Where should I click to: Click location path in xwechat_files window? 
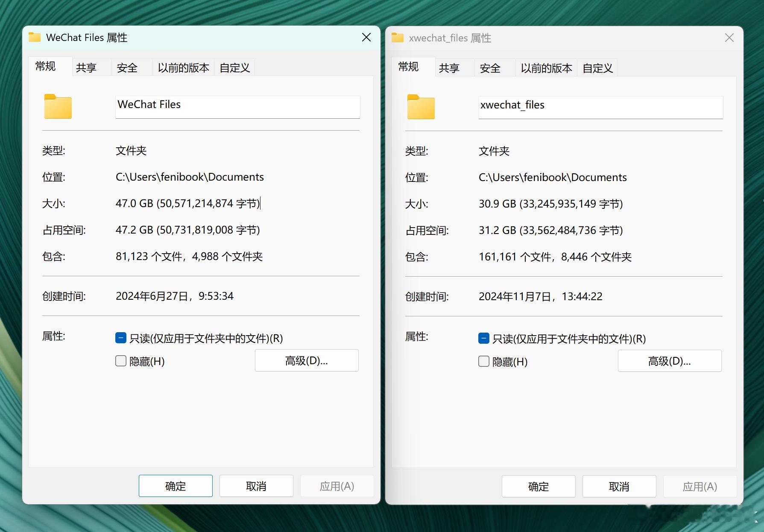point(553,177)
